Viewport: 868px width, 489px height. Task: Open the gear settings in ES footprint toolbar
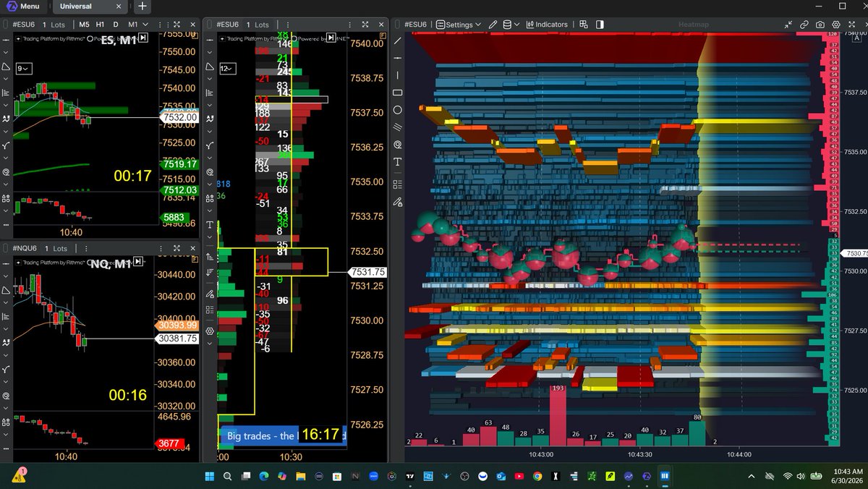(210, 331)
